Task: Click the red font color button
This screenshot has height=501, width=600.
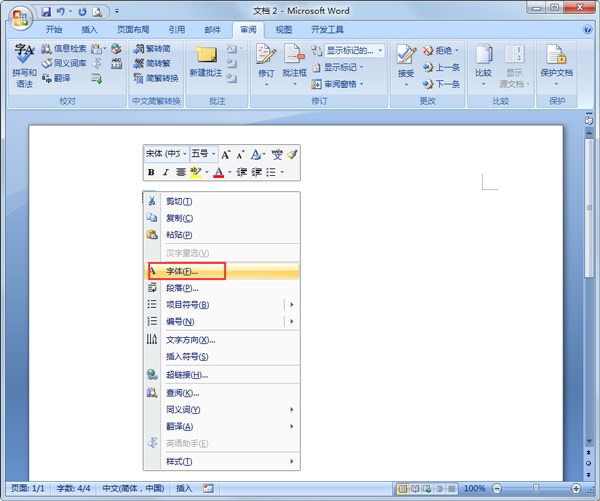Action: (218, 172)
